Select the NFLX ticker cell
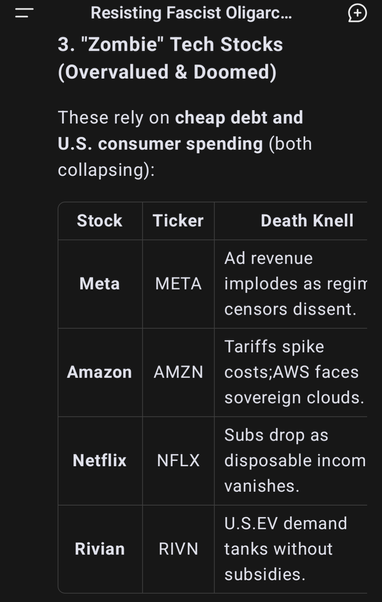Image resolution: width=382 pixels, height=602 pixels. click(x=178, y=461)
